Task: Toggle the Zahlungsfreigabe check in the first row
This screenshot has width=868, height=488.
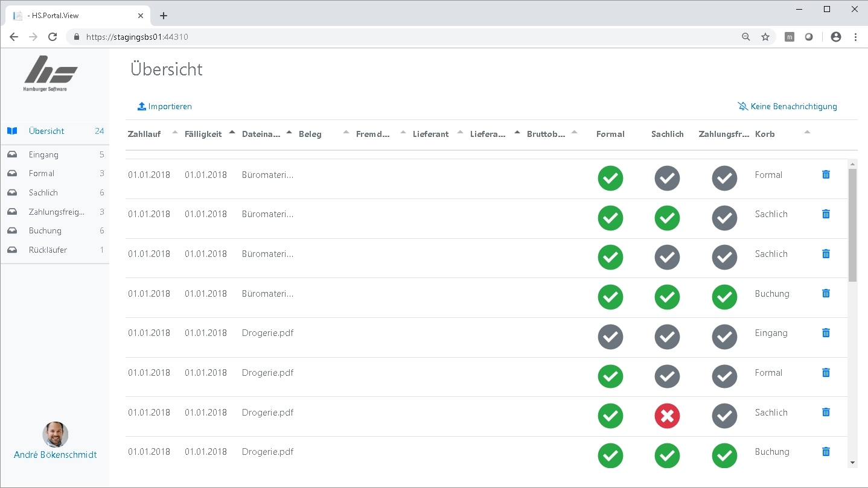Action: [x=724, y=179]
